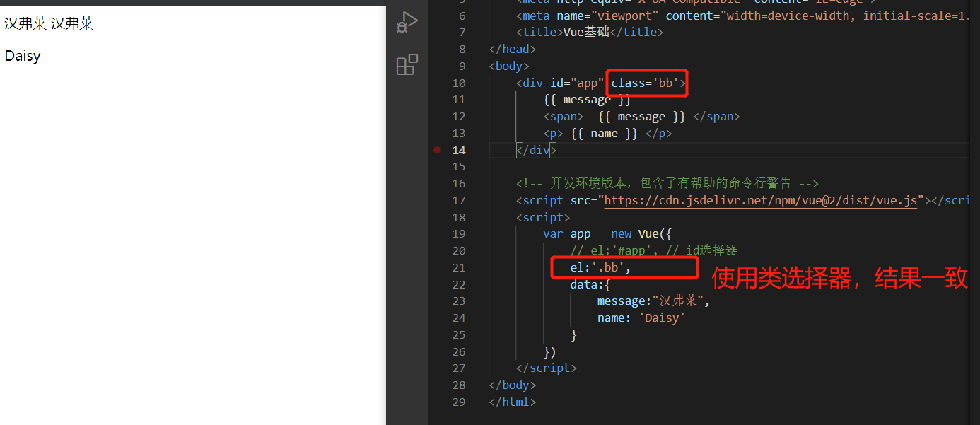Click the <script> tag on line 18
Screen dimensions: 980x425
(543, 217)
